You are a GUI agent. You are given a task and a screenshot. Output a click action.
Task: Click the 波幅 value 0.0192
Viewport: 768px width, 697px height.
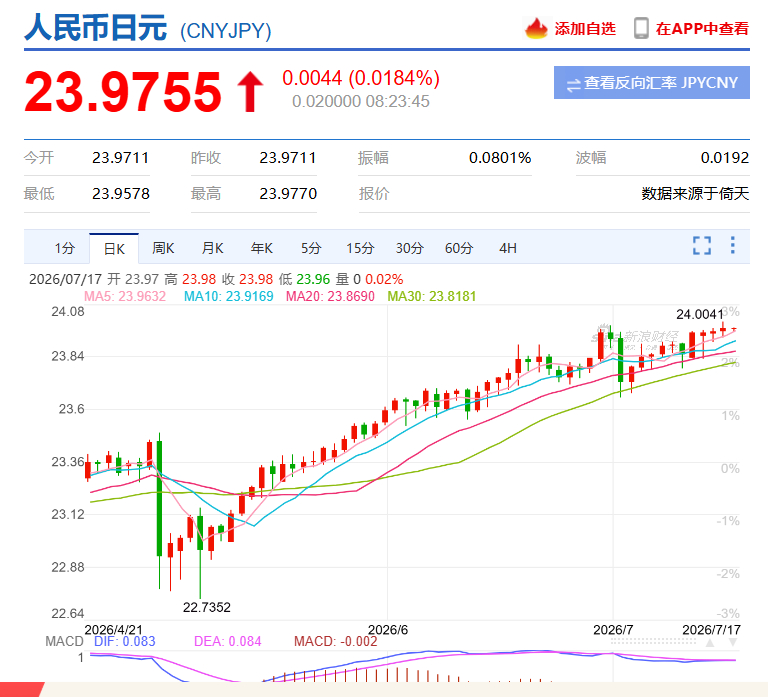[725, 158]
